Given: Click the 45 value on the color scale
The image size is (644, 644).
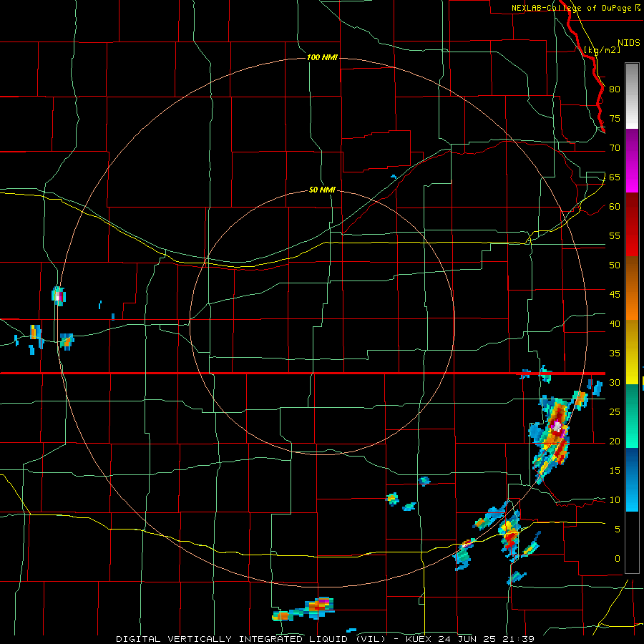Looking at the screenshot, I should click(615, 295).
